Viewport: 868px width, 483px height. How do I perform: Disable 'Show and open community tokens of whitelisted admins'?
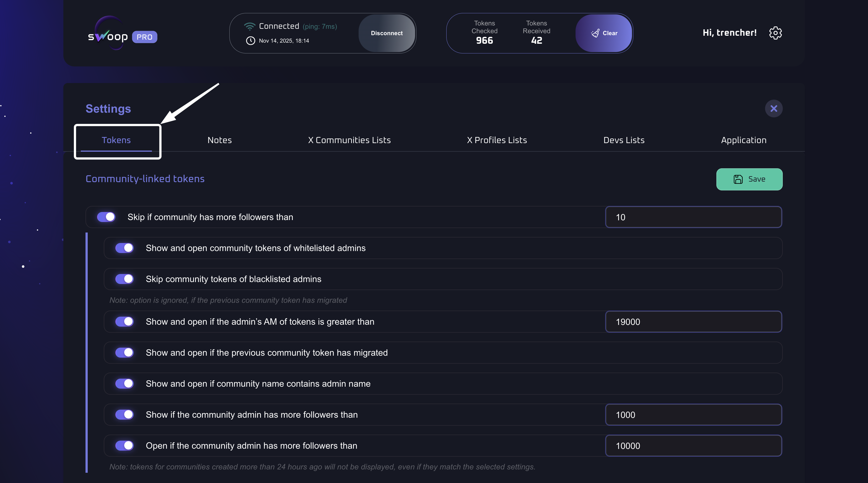[124, 248]
